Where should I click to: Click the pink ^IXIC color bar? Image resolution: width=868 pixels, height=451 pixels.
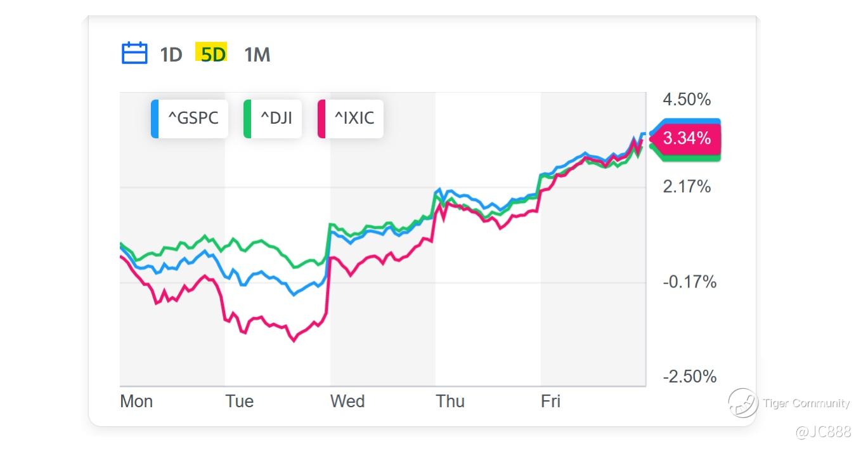click(321, 119)
